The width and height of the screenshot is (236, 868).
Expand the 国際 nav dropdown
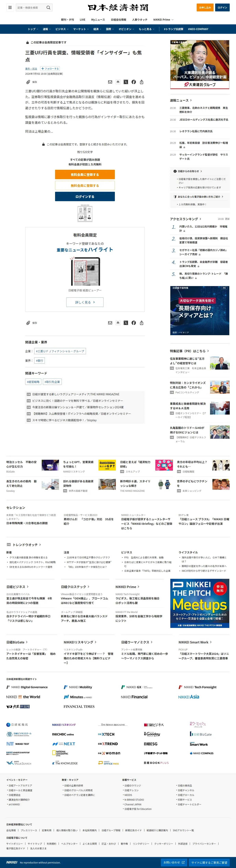(x=110, y=29)
